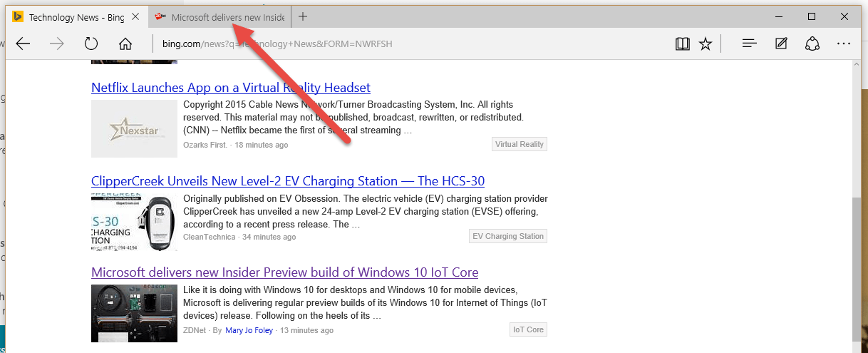Go to the home page
Viewport: 868px width, 353px height.
pos(125,44)
